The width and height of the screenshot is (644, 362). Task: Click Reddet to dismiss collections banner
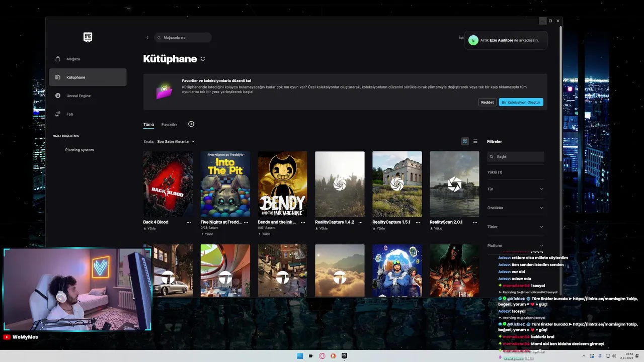[488, 102]
